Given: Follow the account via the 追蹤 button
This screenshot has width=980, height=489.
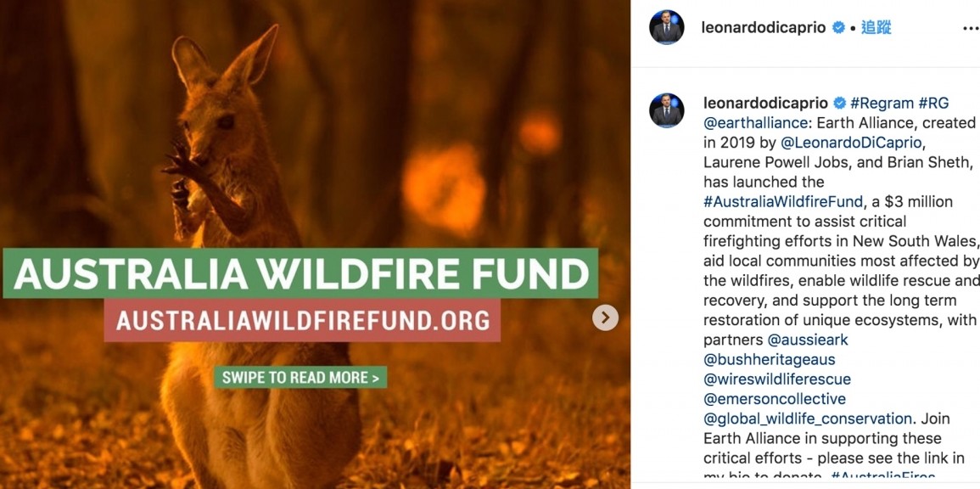Looking at the screenshot, I should (x=876, y=27).
